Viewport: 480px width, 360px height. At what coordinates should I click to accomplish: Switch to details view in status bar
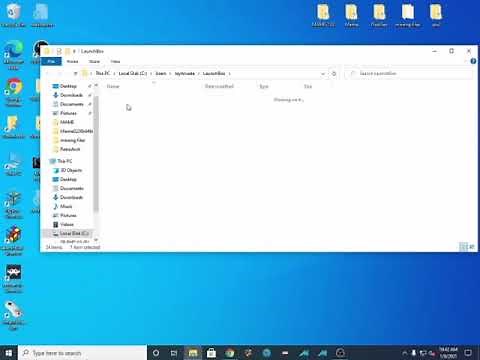coord(463,247)
